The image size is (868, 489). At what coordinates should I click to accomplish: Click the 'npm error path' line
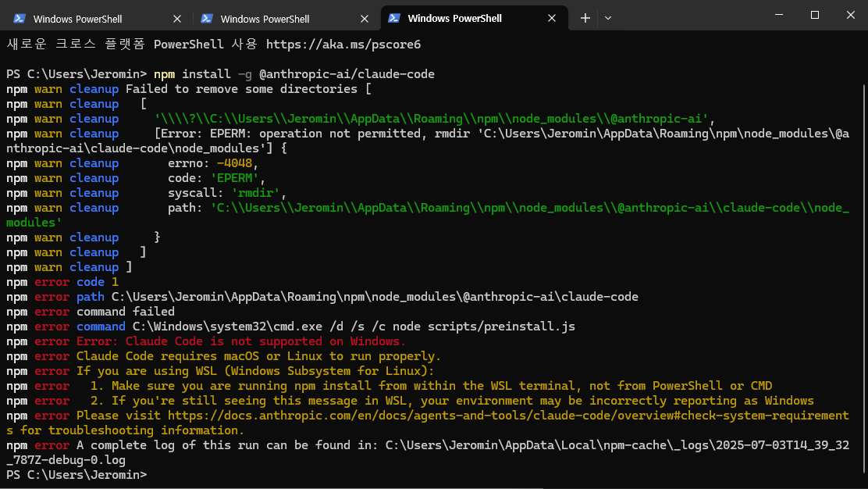click(x=322, y=298)
